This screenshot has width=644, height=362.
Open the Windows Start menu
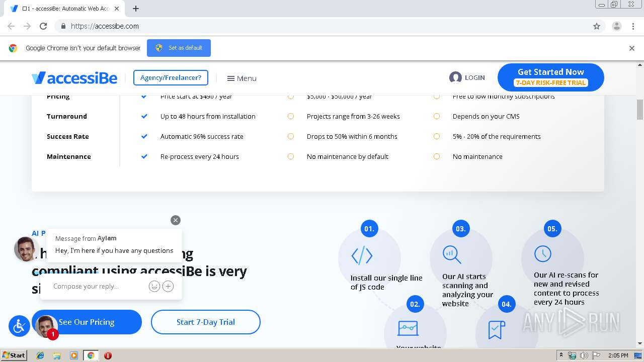click(14, 355)
